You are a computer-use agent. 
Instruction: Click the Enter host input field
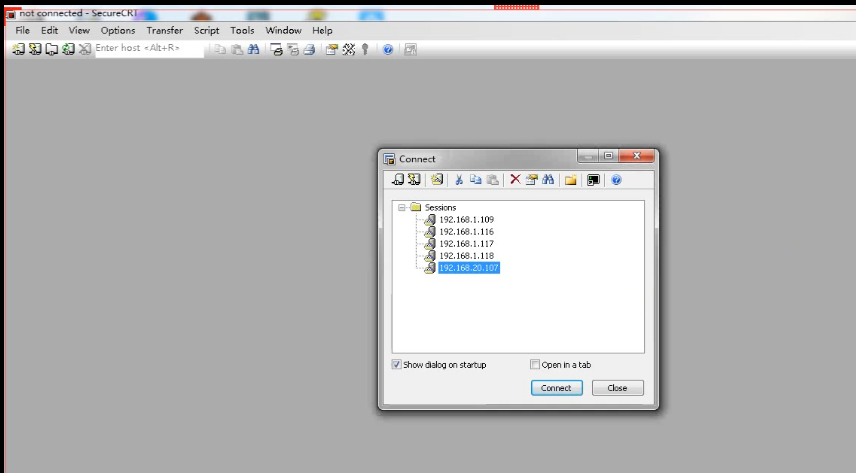(x=149, y=49)
